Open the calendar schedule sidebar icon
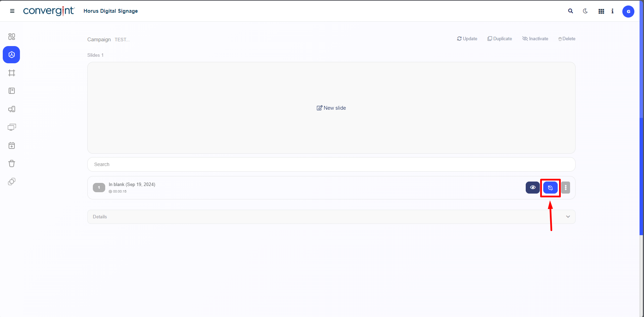 pos(12,145)
